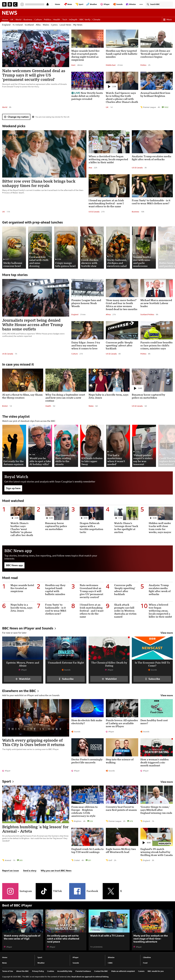Select the Business tab in news navigation
The height and width of the screenshot is (980, 175).
[x=28, y=19]
